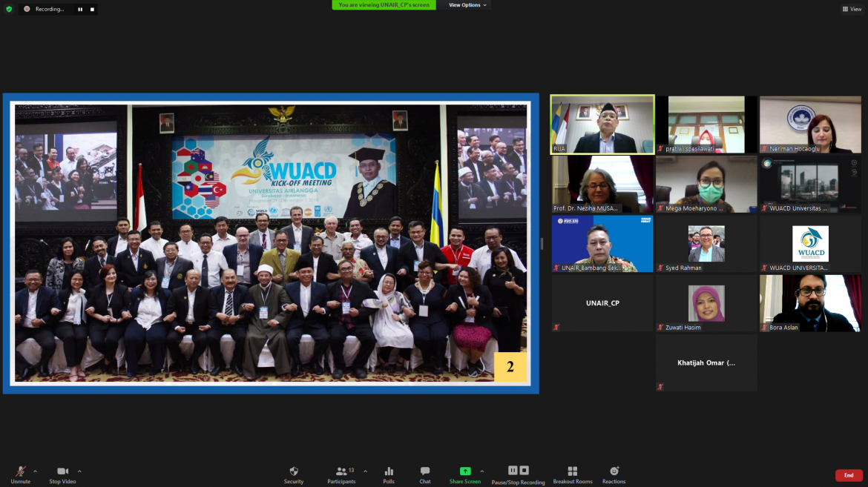
Task: Unmute the microphone
Action: pyautogui.click(x=21, y=475)
